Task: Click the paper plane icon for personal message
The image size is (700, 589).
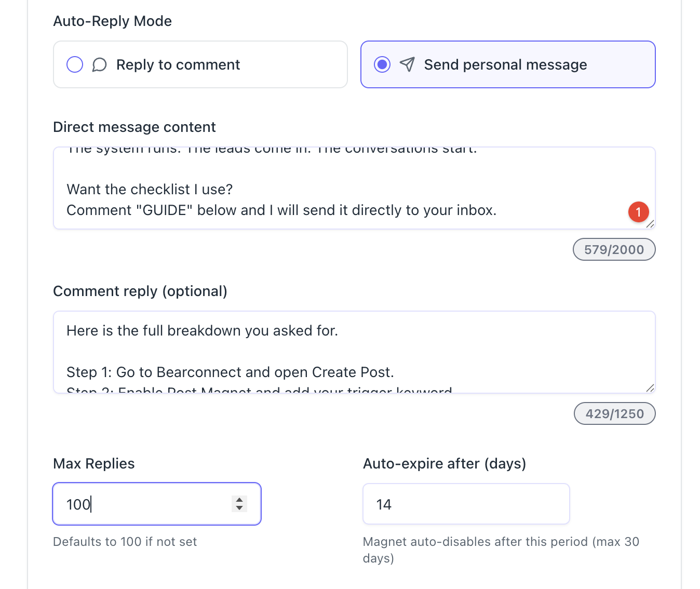Action: pyautogui.click(x=407, y=64)
